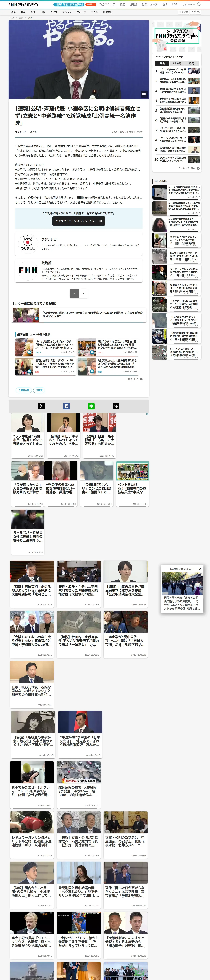Click トップ in the breadcrumb
Image resolution: width=210 pixels, height=980 pixels.
pyautogui.click(x=11, y=18)
